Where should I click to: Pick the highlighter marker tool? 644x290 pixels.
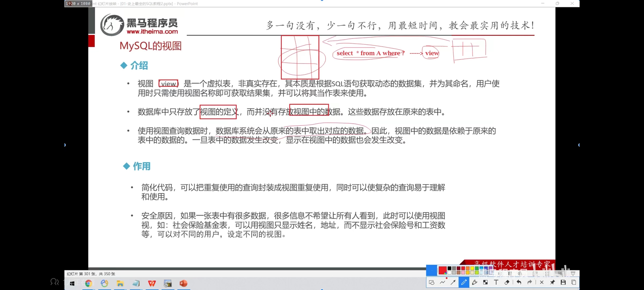pos(474,282)
